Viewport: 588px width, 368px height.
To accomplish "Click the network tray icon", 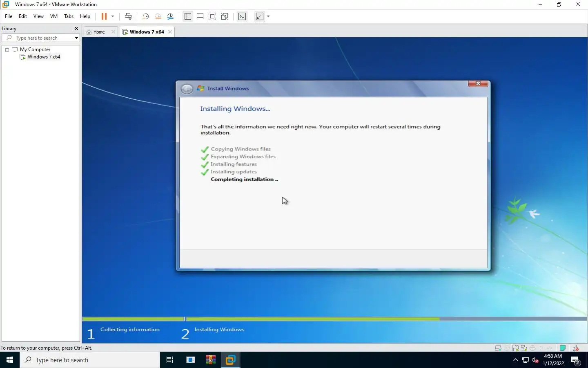I will pyautogui.click(x=526, y=360).
